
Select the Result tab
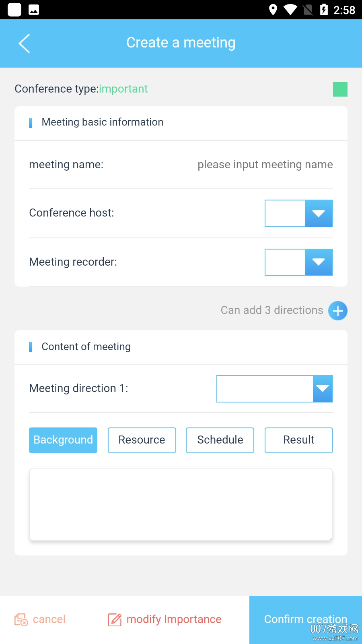pyautogui.click(x=299, y=440)
